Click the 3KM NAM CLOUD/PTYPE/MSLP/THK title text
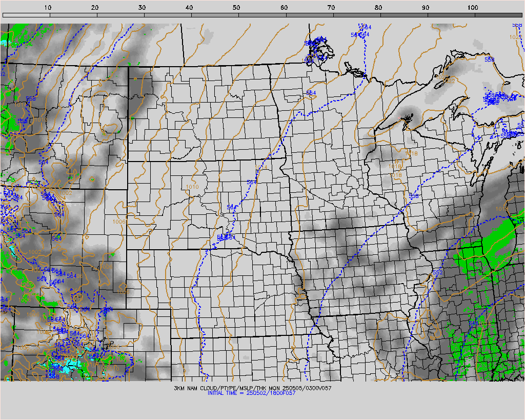Viewport: 525px width, 420px height. click(252, 388)
